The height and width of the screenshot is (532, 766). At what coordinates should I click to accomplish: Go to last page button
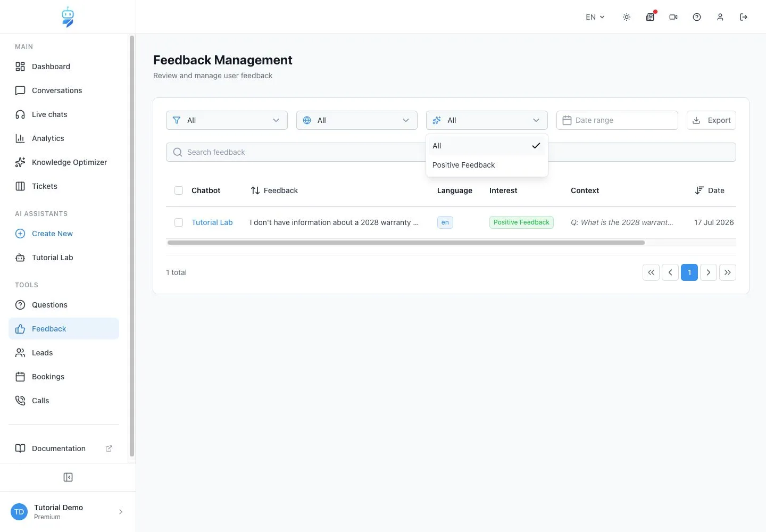[x=728, y=272]
